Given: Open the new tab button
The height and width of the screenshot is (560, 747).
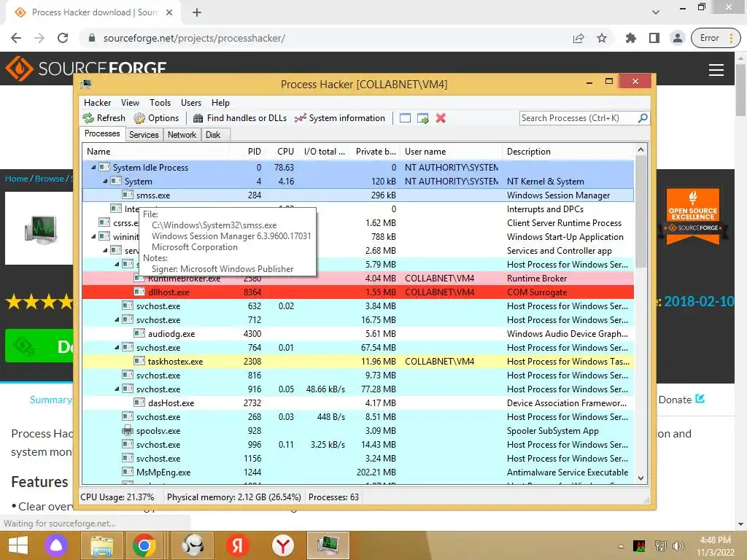Looking at the screenshot, I should 197,12.
